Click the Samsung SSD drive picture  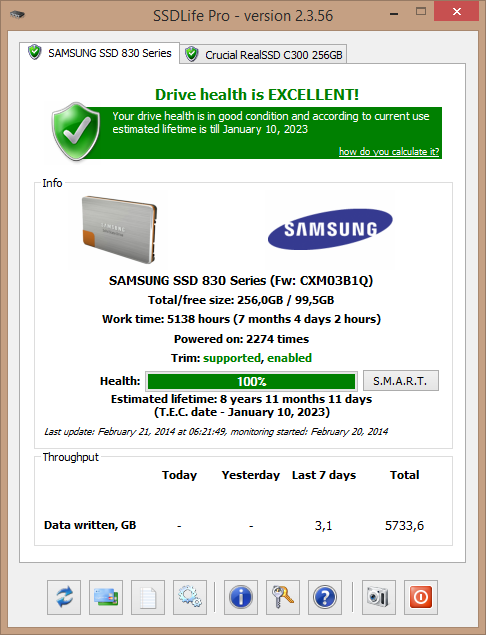119,229
